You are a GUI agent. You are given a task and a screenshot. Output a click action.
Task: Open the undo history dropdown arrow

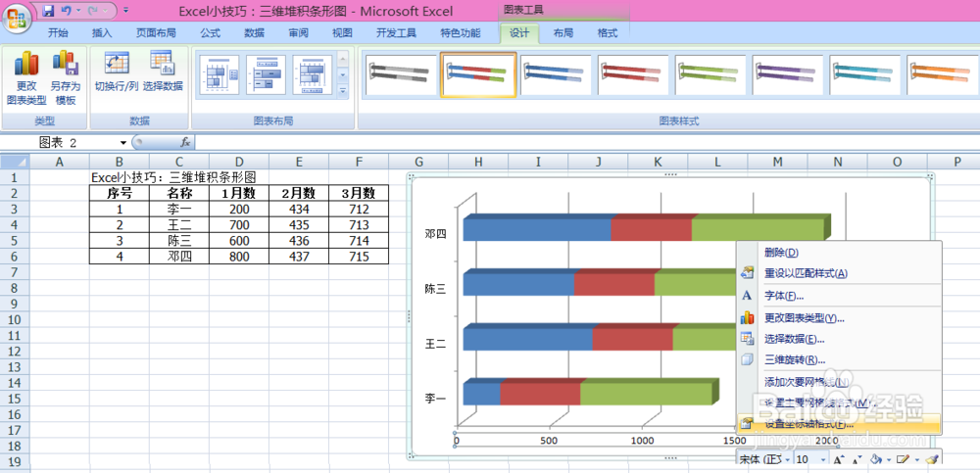77,11
